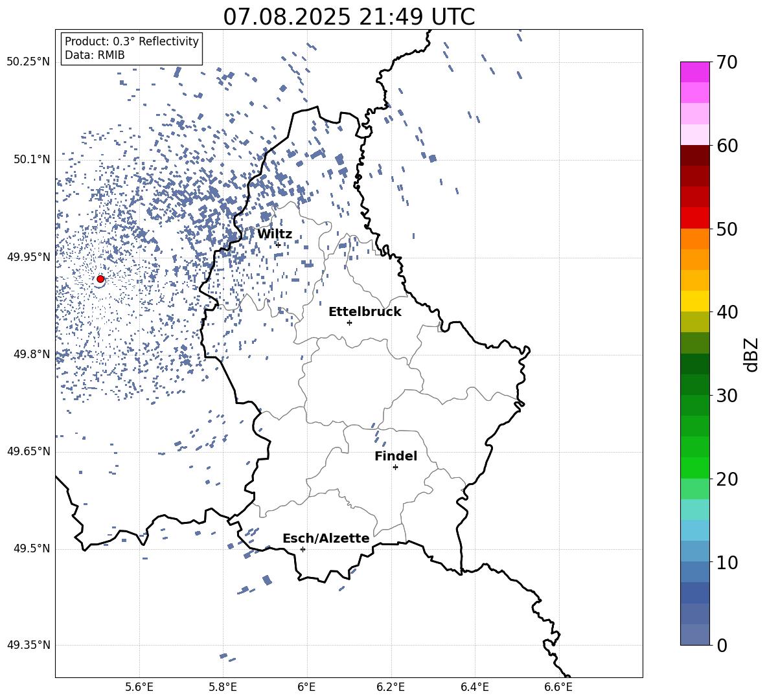
Task: Click the magenta top colorbar swatch
Action: tap(695, 72)
